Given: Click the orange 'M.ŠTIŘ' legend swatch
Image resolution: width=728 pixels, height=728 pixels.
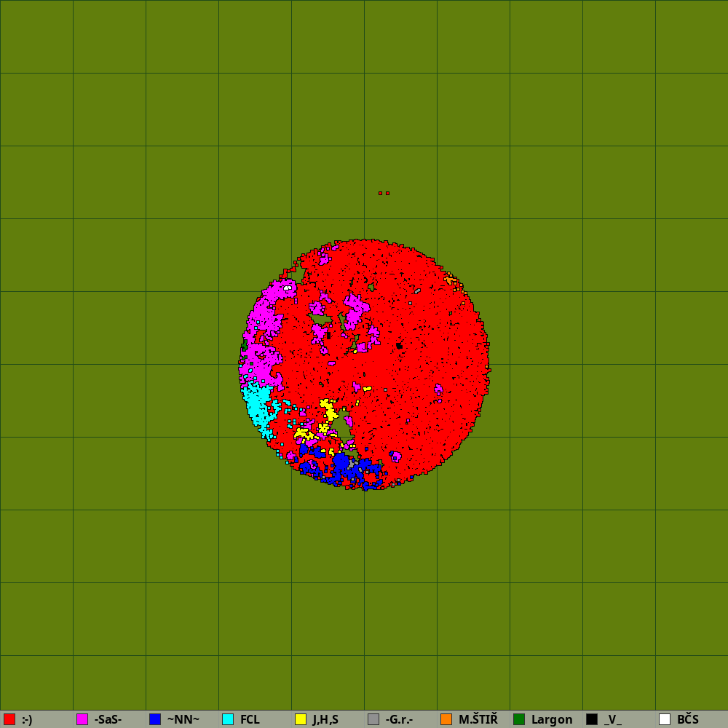Looking at the screenshot, I should pos(446,719).
